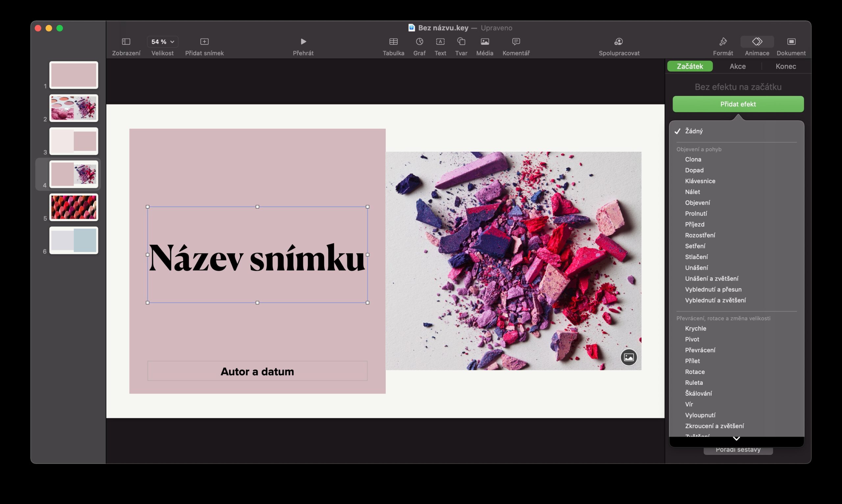This screenshot has height=504, width=842.
Task: Open the Formát inspector icon
Action: [723, 41]
